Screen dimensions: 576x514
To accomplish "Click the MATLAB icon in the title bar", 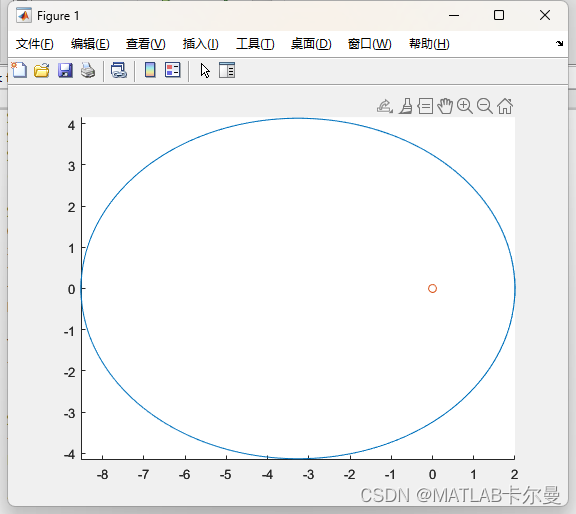I will pyautogui.click(x=24, y=15).
